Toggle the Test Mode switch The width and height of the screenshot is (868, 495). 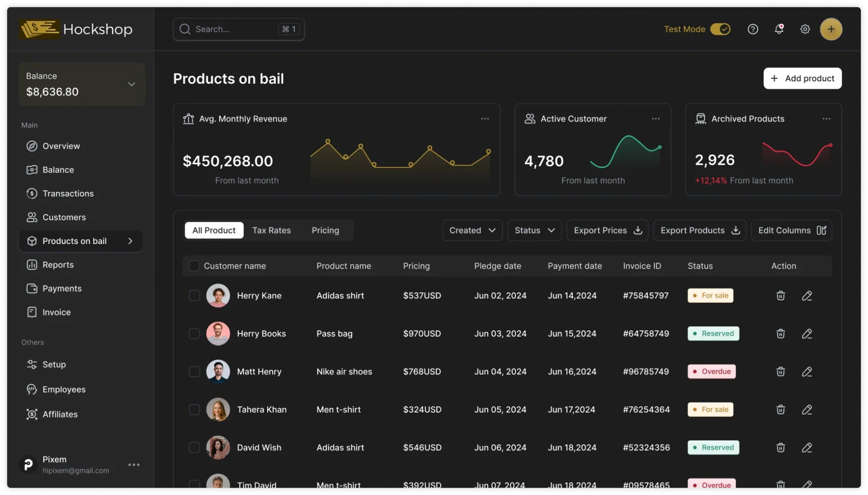click(720, 29)
